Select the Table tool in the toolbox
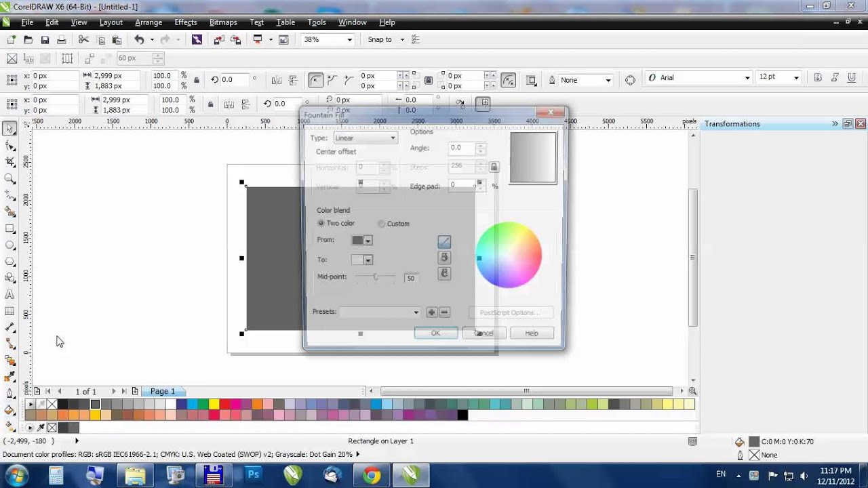 pyautogui.click(x=10, y=311)
